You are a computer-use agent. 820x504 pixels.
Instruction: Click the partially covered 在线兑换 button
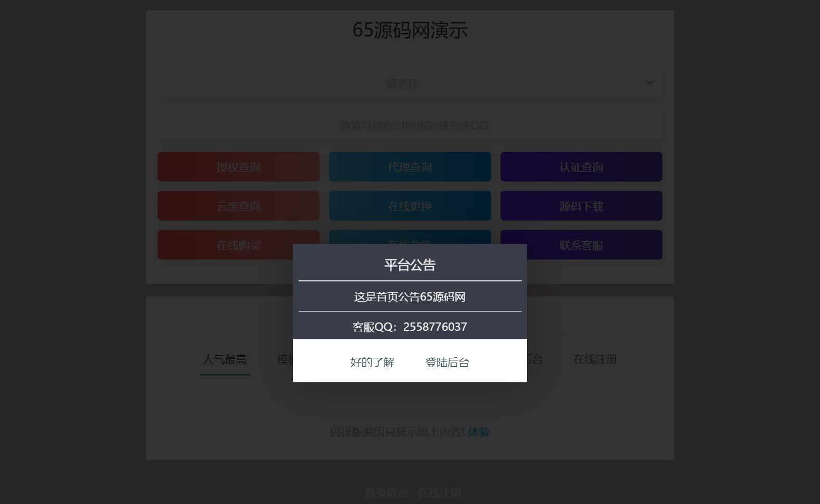click(410, 237)
